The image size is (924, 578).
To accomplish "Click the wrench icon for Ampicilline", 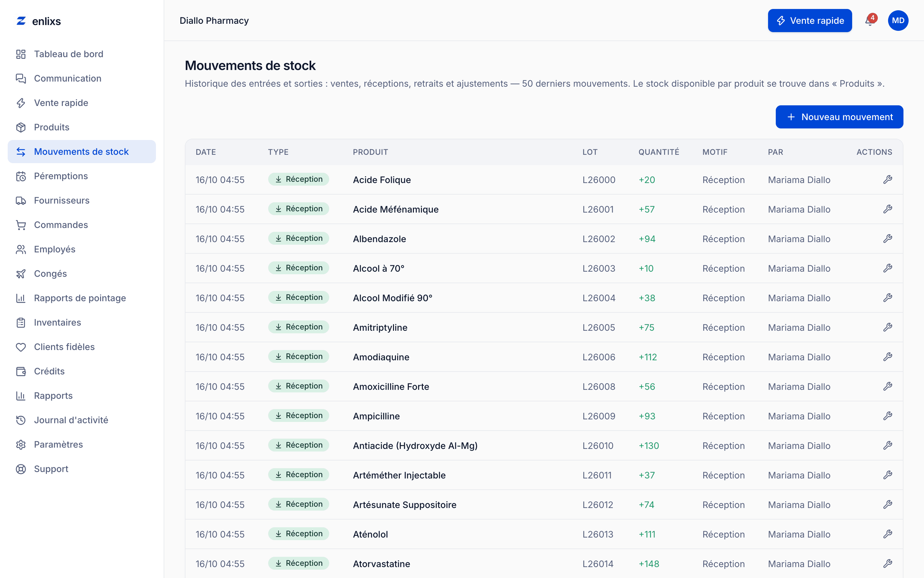I will (x=887, y=416).
